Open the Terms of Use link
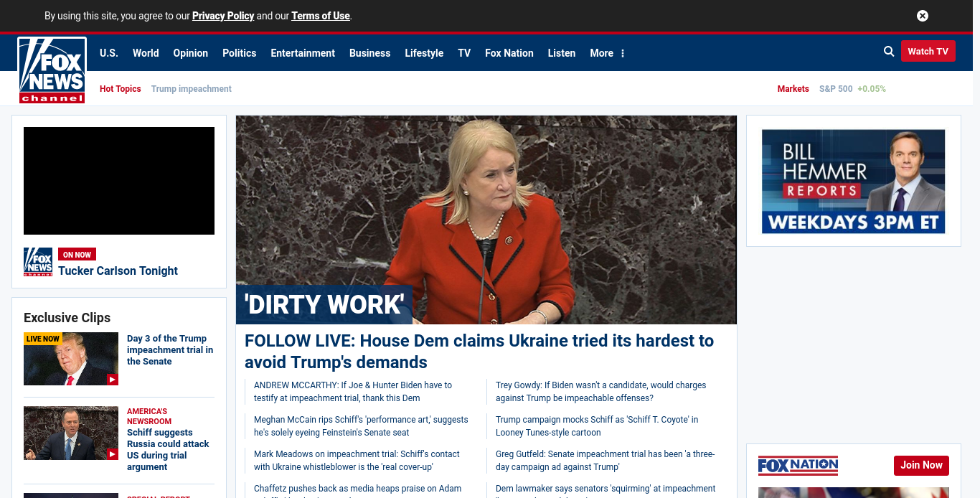This screenshot has width=980, height=498. tap(321, 16)
